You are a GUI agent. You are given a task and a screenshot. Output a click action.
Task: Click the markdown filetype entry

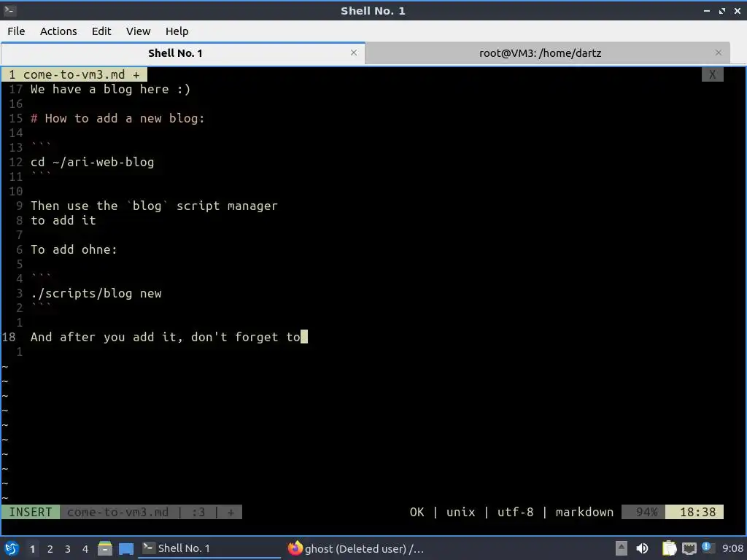pos(584,512)
